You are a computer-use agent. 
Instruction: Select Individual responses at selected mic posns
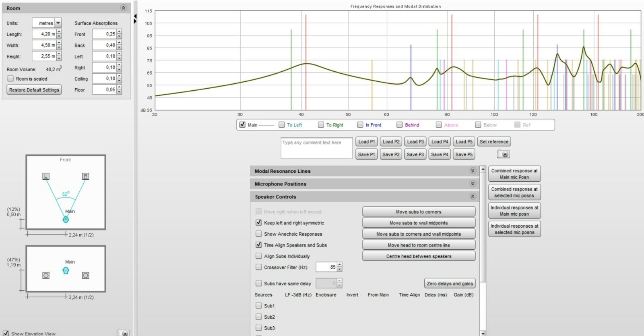pos(514,229)
